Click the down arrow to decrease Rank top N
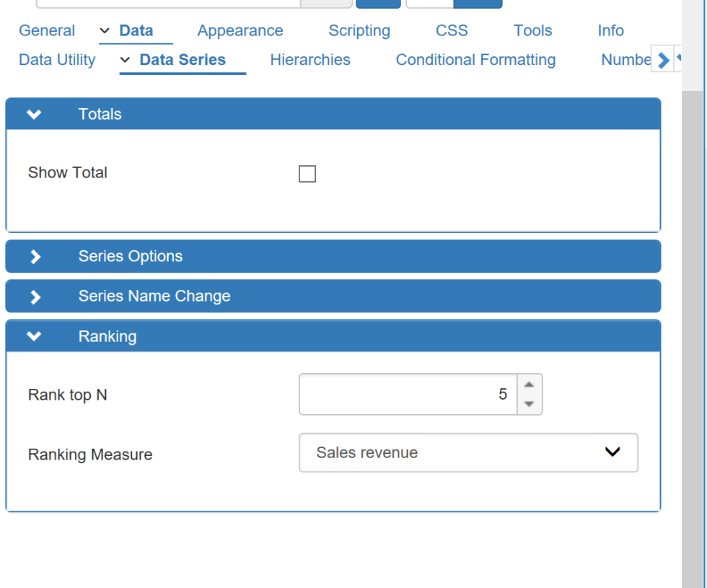 (529, 404)
